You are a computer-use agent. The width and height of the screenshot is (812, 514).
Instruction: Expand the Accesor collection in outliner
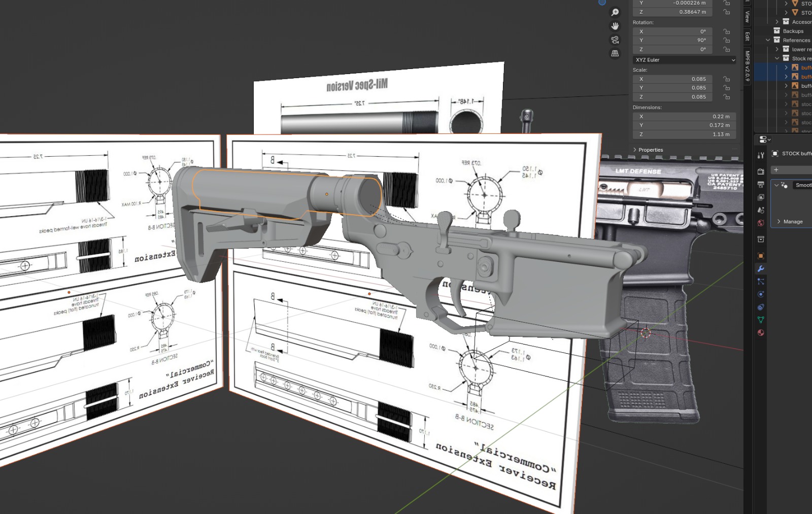777,22
